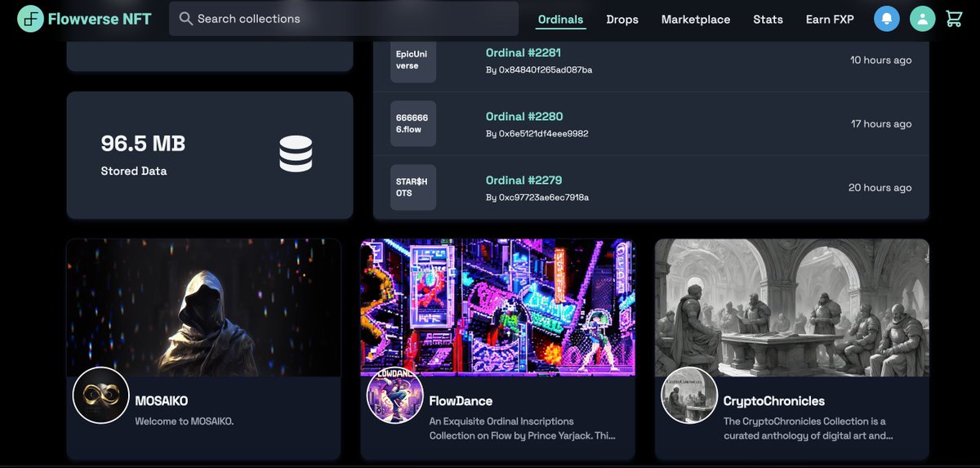The height and width of the screenshot is (468, 980).
Task: Click 'Welcome to MOSAIKO.' description
Action: pyautogui.click(x=185, y=421)
